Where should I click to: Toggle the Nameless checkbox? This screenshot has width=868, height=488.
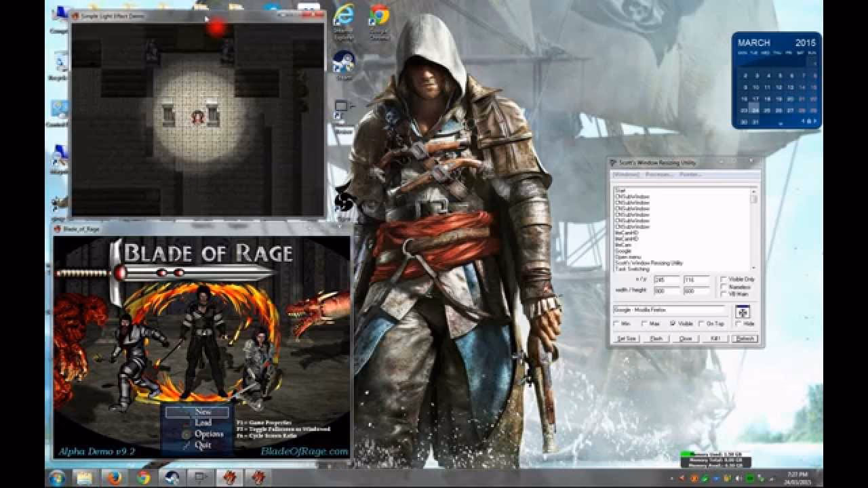click(724, 287)
